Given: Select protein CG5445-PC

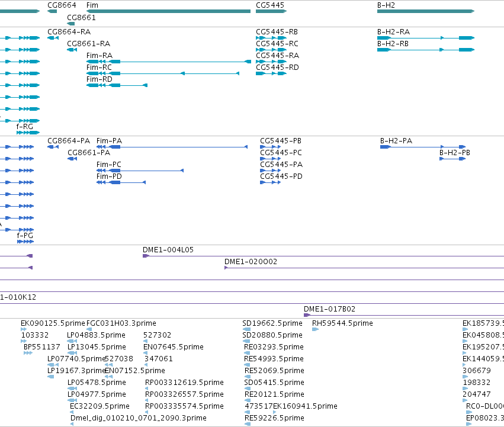Looking at the screenshot, I should click(281, 153).
